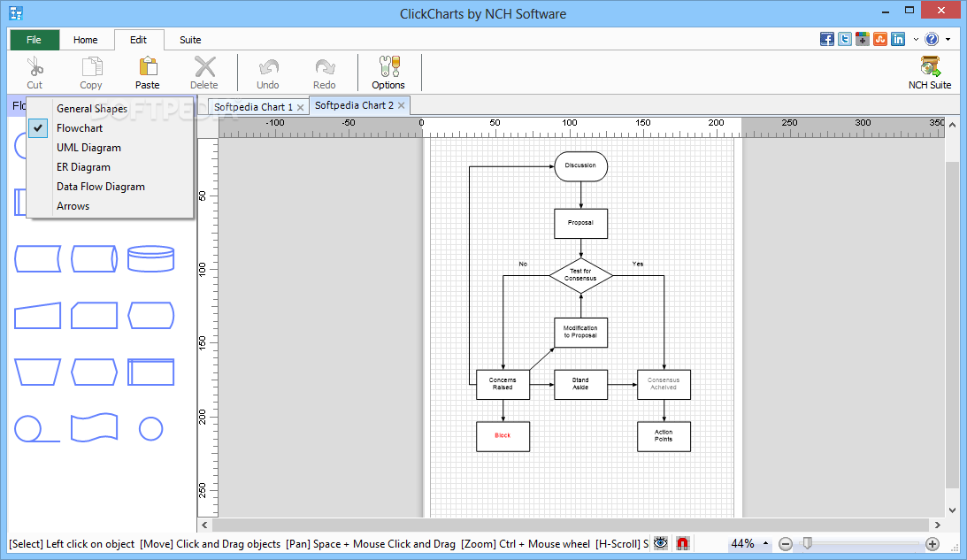This screenshot has width=967, height=560.
Task: Select the Modification to Proposal box
Action: [581, 333]
